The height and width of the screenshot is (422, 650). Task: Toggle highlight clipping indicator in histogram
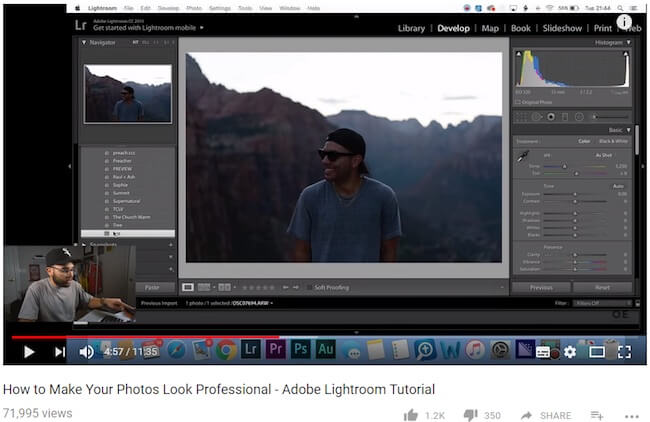click(x=626, y=54)
